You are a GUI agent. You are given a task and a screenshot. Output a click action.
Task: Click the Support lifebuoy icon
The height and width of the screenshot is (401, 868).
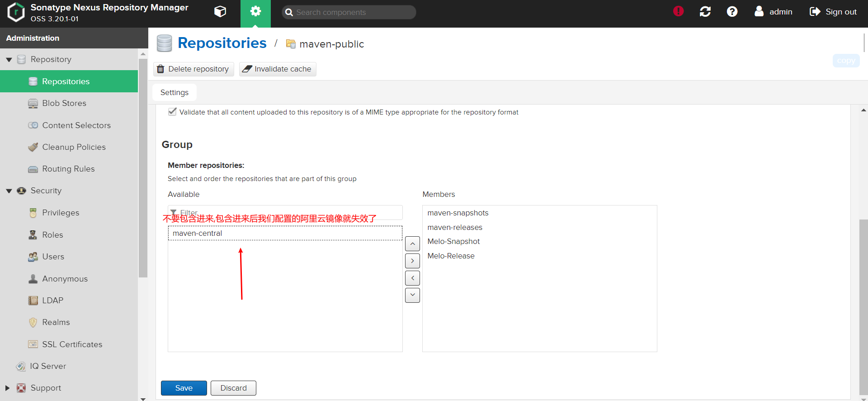(x=21, y=388)
